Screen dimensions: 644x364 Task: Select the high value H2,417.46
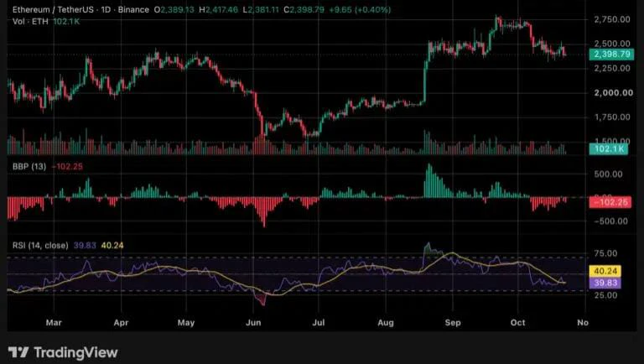coord(218,9)
